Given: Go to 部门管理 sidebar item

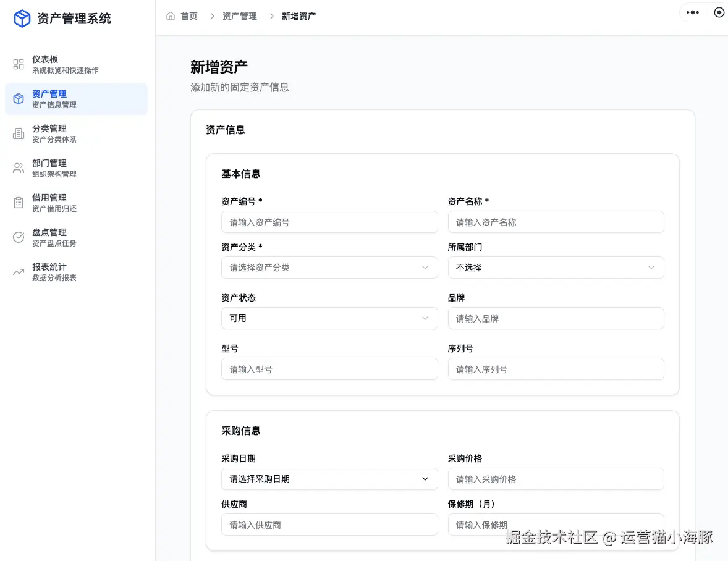Looking at the screenshot, I should pyautogui.click(x=76, y=168).
